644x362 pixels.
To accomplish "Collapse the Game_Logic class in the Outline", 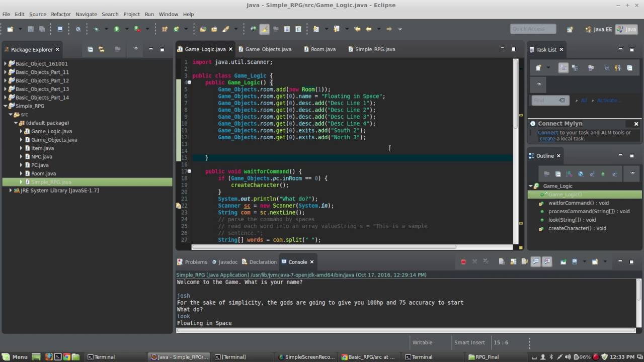I will 530,186.
